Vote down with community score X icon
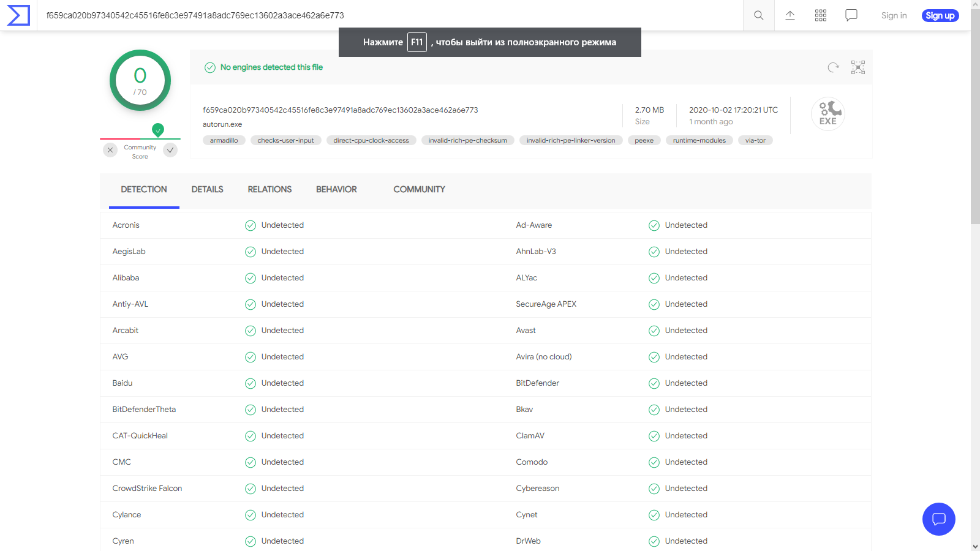980x551 pixels. pyautogui.click(x=110, y=150)
